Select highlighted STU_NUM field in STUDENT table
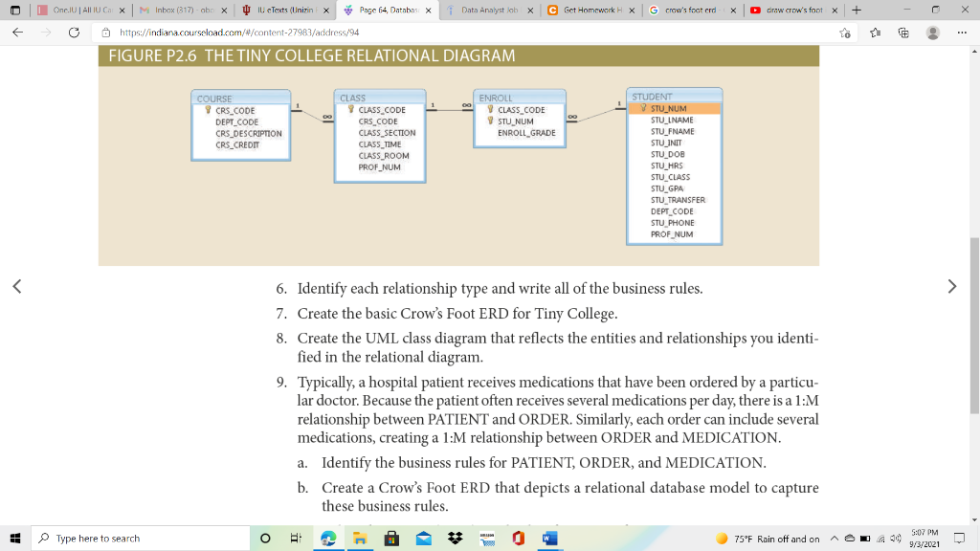Image resolution: width=980 pixels, height=551 pixels. [675, 108]
